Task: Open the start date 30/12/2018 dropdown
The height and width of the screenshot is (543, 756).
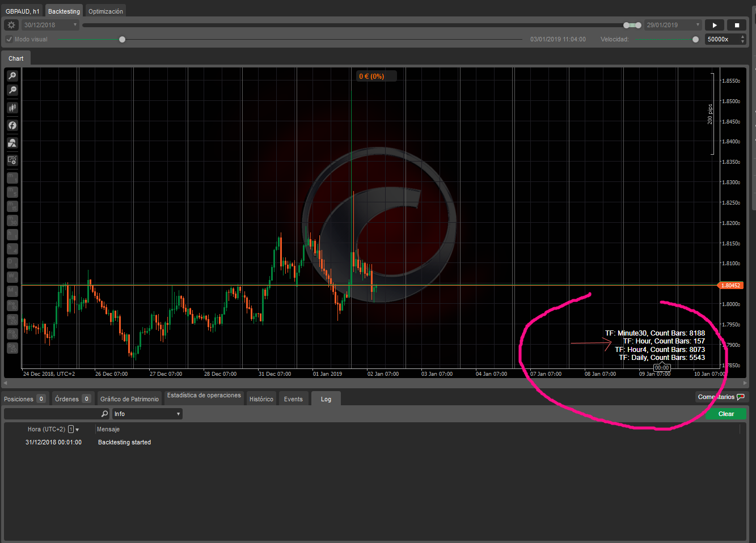Action: tap(50, 25)
